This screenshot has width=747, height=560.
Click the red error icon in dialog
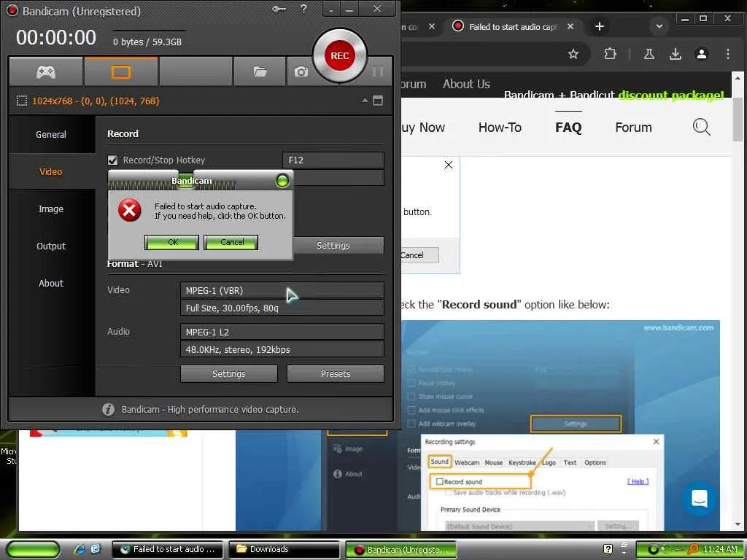coord(130,211)
